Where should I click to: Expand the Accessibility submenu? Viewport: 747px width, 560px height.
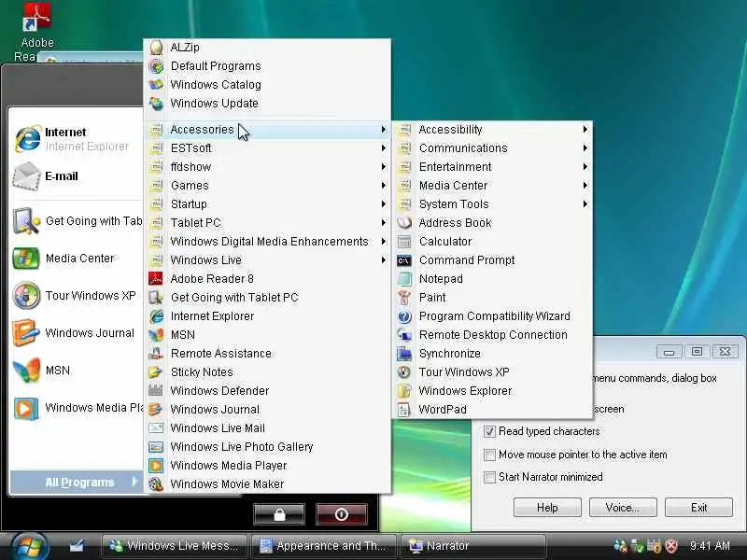(492, 130)
